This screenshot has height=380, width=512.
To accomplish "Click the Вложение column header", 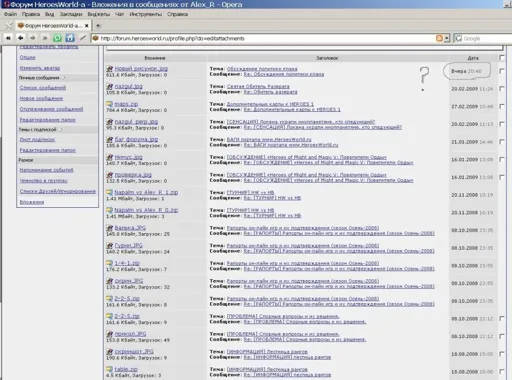I will (x=155, y=58).
